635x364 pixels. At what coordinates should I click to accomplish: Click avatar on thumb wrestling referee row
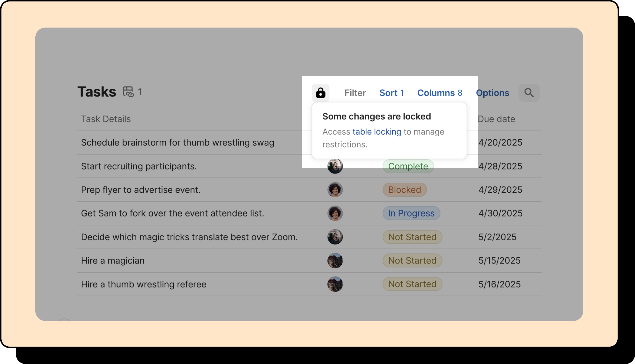(x=335, y=284)
